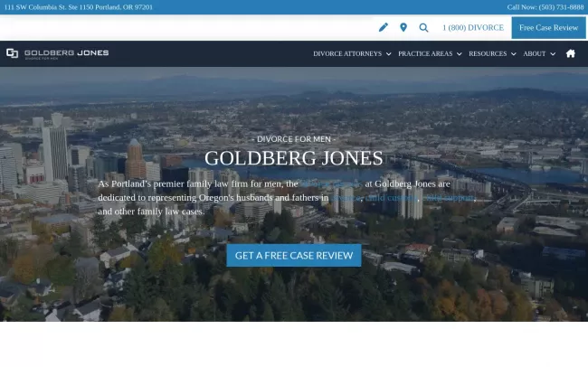588x367 pixels.
Task: Open the search magnifier icon
Action: point(423,28)
